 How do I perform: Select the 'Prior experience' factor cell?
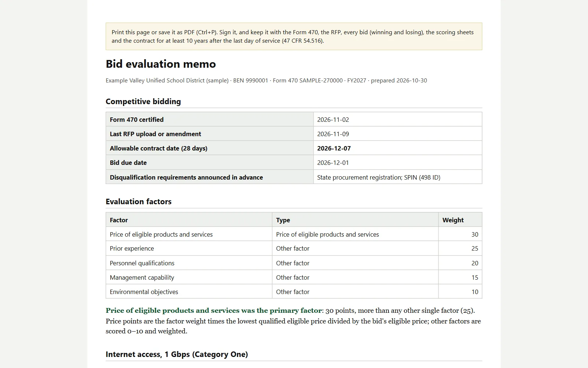189,248
